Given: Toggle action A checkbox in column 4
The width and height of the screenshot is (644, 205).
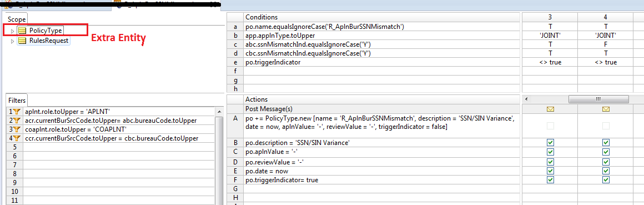Looking at the screenshot, I should coord(606,127).
